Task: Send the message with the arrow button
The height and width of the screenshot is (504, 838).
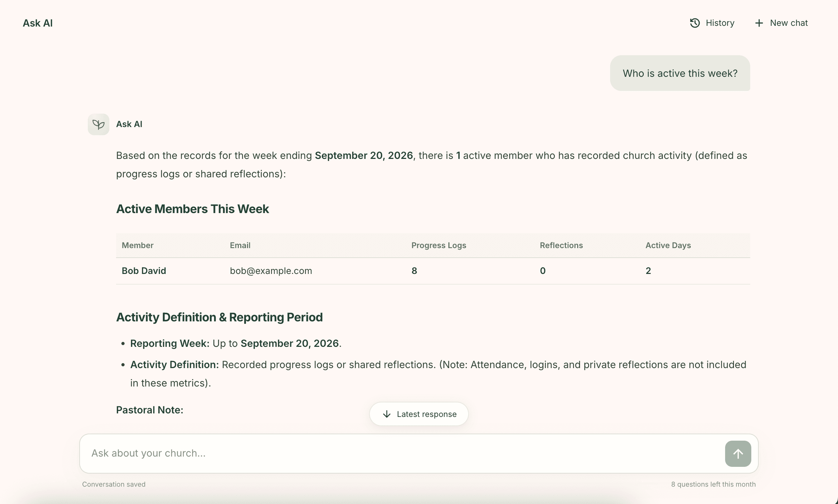Action: pos(738,453)
